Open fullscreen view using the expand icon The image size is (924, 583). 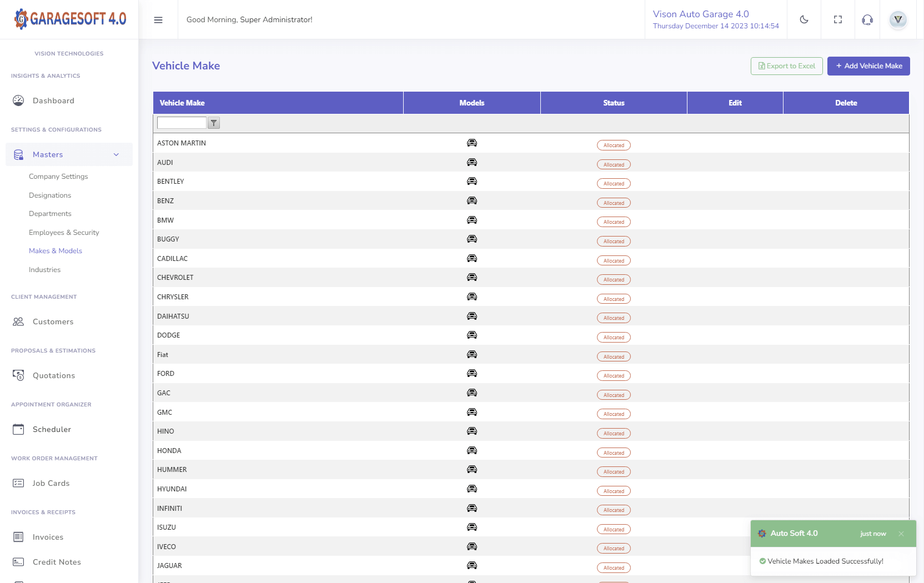click(837, 19)
